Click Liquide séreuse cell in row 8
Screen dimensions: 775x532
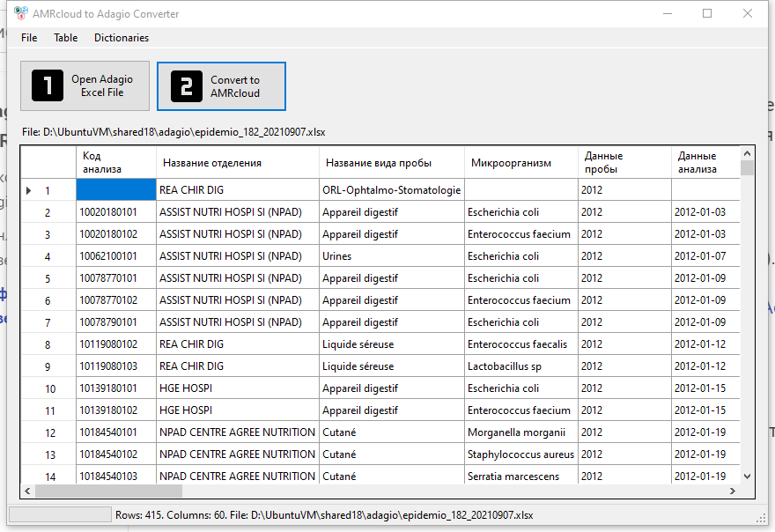392,344
